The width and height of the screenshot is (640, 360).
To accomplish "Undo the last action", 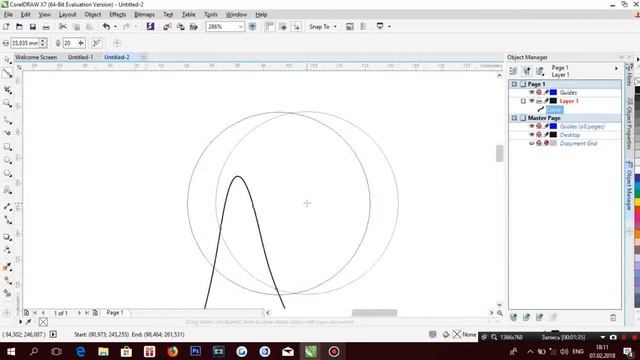I will (107, 27).
